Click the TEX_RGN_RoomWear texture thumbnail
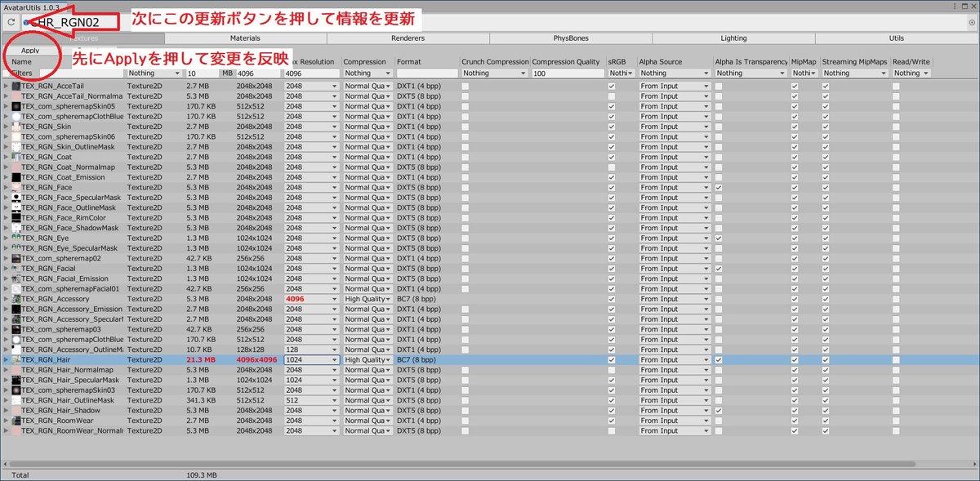 pos(16,421)
